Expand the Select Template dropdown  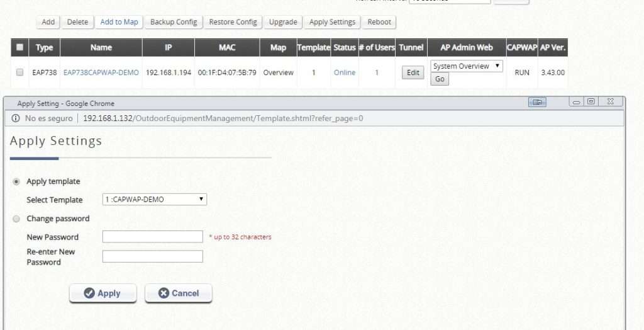155,200
